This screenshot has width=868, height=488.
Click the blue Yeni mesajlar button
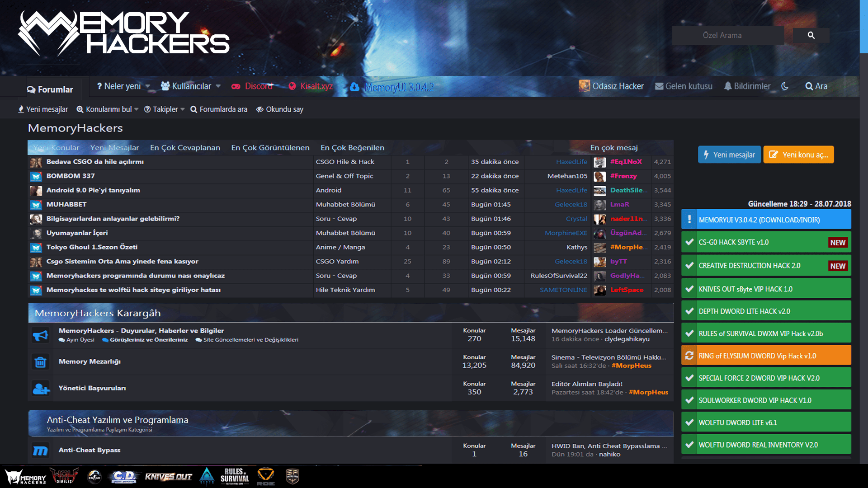point(729,155)
